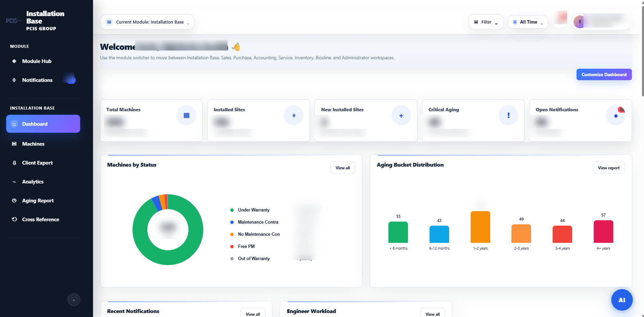This screenshot has width=644, height=317.
Task: Click View all for Machines by Status
Action: tap(343, 168)
